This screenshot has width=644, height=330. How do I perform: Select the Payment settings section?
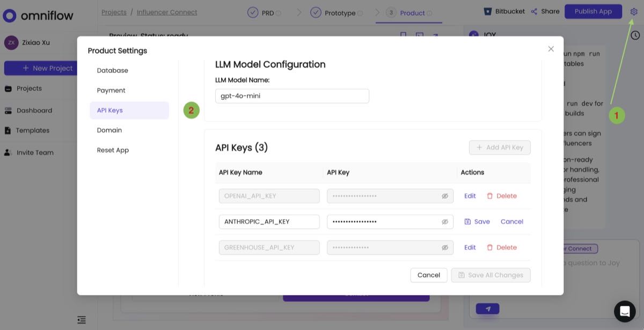coord(111,90)
